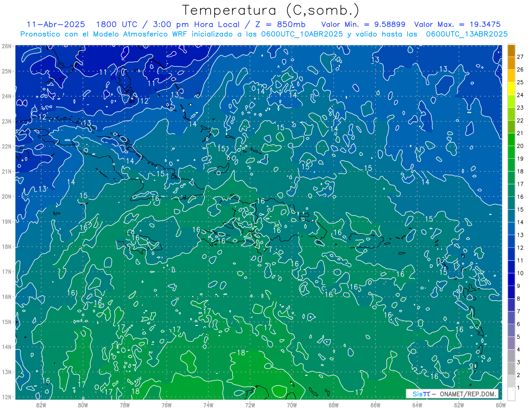The width and height of the screenshot is (532, 411).
Task: Click the 'Sis' logo text in credit box
Action: [x=417, y=394]
